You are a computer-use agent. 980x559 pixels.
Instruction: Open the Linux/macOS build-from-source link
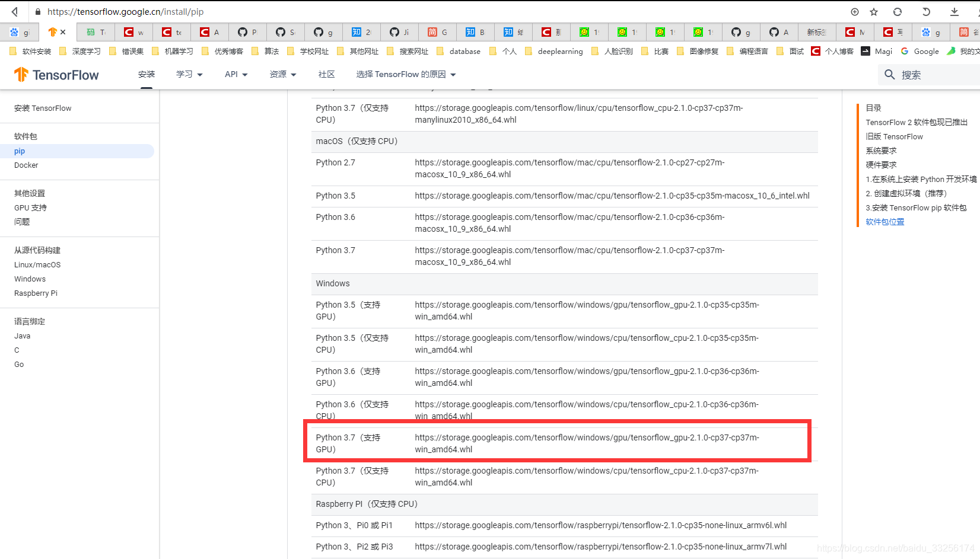[37, 265]
